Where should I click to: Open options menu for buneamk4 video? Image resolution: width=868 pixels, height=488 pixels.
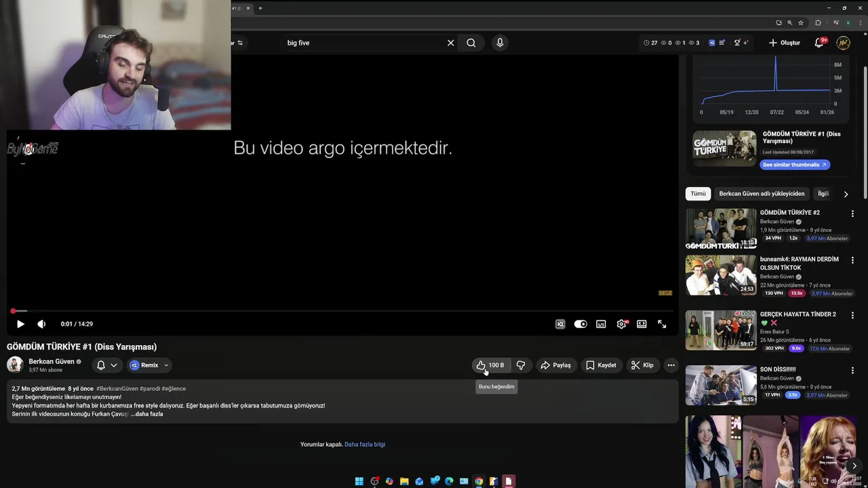coord(852,260)
